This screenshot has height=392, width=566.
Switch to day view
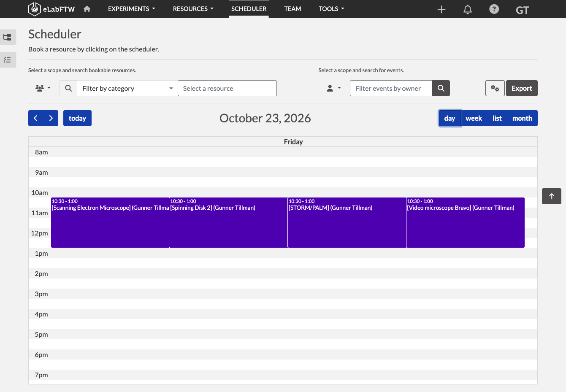pos(450,118)
